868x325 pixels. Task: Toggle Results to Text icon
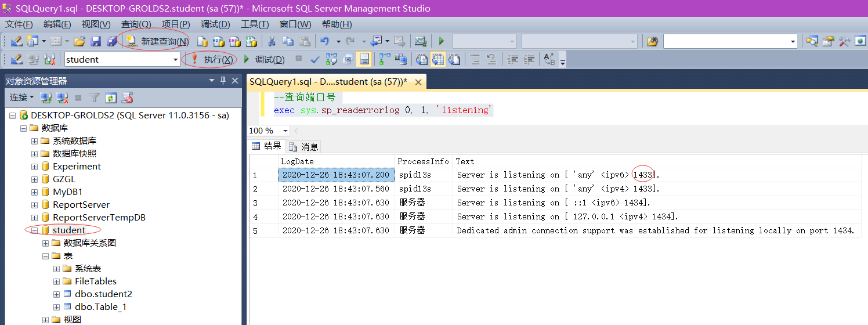tap(422, 59)
